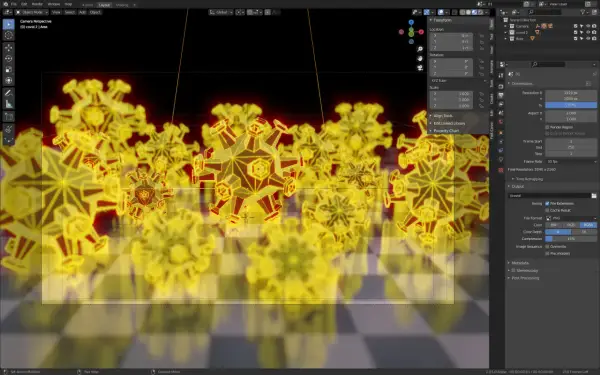Lock the Location X value
This screenshot has height=375, width=600.
(x=482, y=36)
